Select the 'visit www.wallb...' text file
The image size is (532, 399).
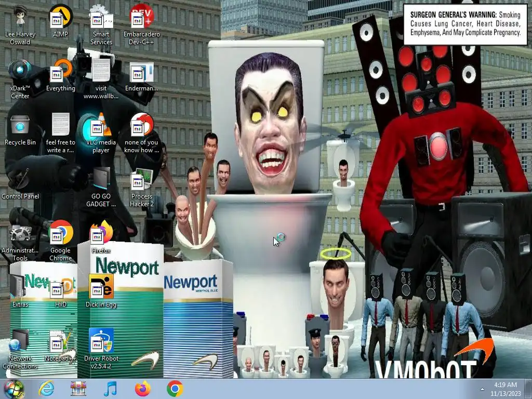click(x=101, y=79)
